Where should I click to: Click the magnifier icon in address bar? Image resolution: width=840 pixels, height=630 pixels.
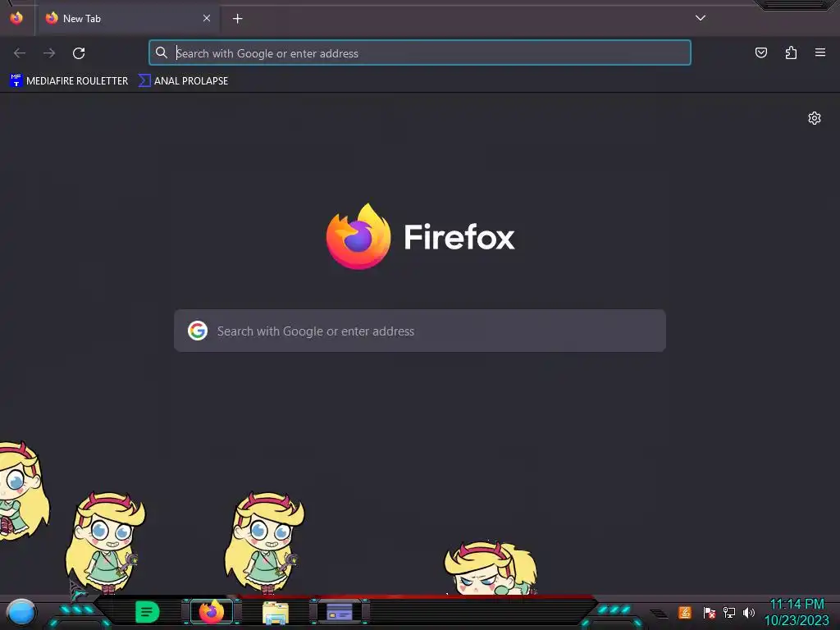(162, 52)
